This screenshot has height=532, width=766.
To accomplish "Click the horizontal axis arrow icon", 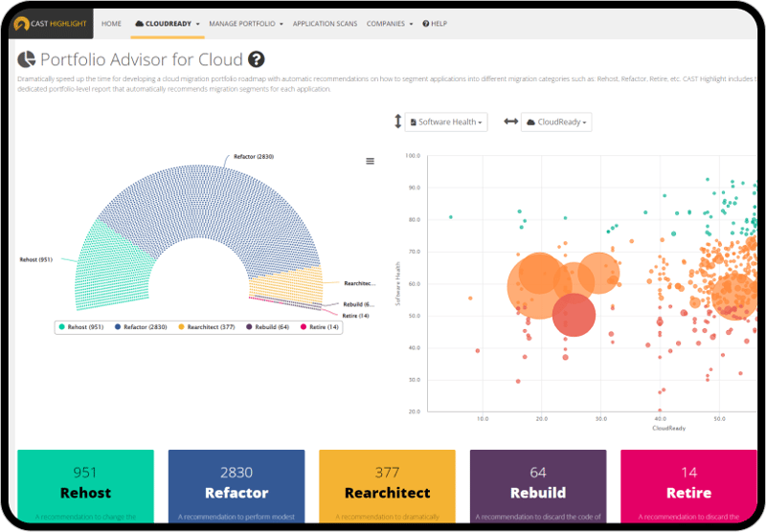I will pyautogui.click(x=510, y=122).
